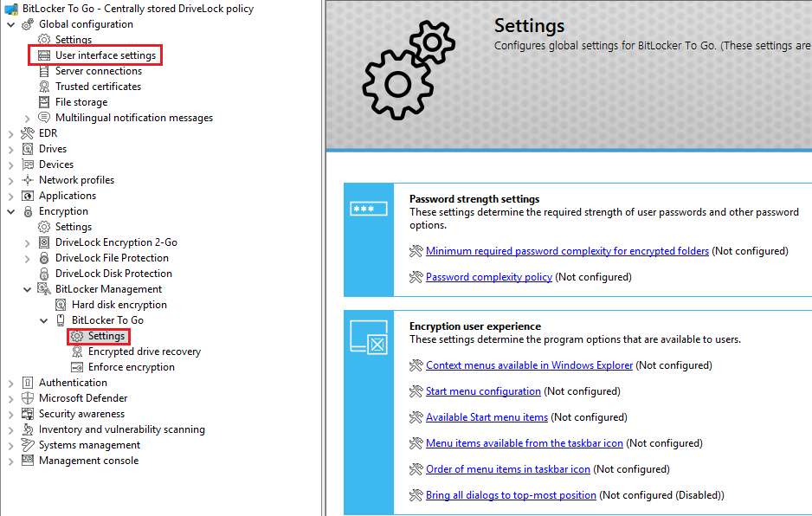Click the Security awareness icon

28,414
